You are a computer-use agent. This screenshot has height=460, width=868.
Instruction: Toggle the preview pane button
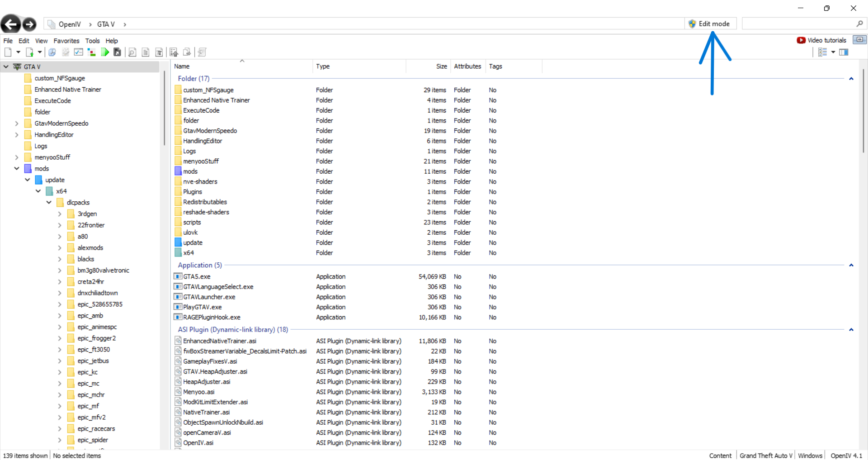(844, 52)
